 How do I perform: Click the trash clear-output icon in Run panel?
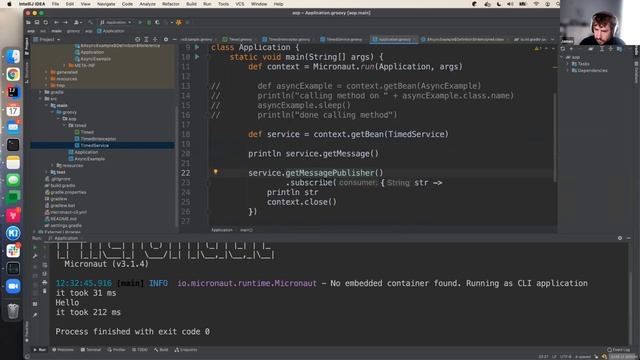point(44,291)
